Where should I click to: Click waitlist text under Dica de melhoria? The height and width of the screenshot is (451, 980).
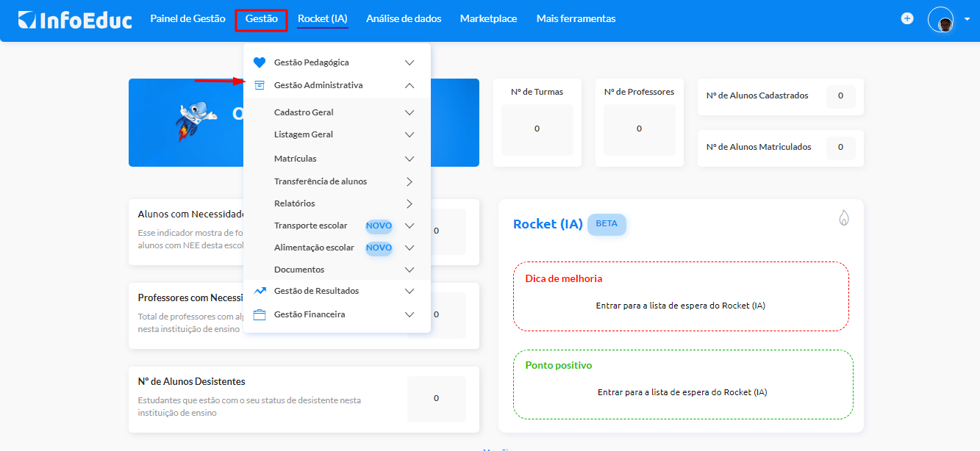pos(681,306)
